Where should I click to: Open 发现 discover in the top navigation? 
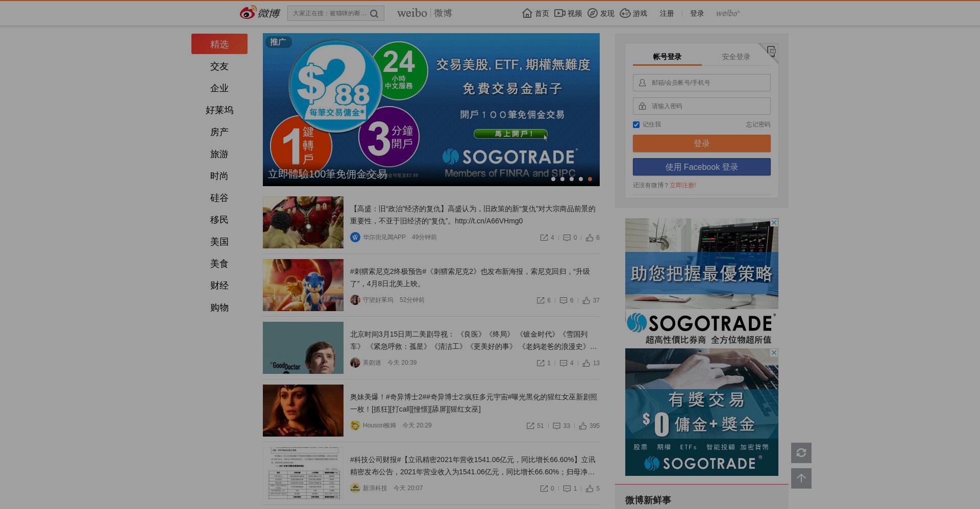[601, 13]
